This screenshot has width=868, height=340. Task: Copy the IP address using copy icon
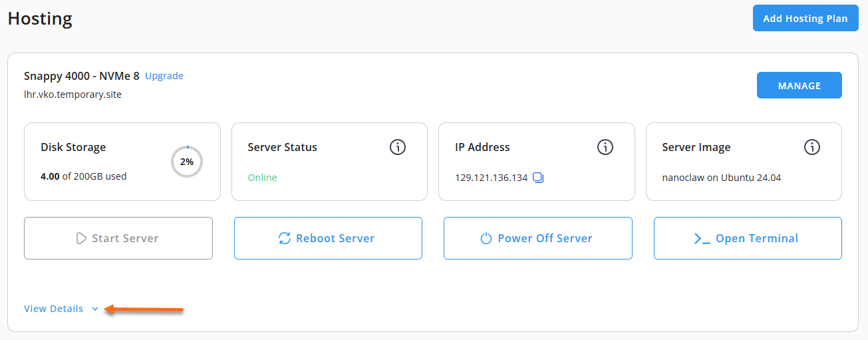tap(539, 178)
